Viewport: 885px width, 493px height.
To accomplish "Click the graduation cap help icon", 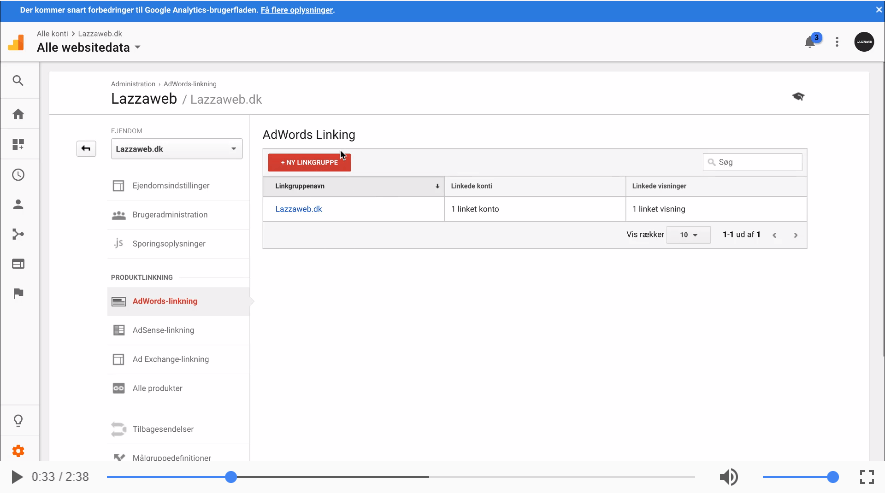I will 797,96.
